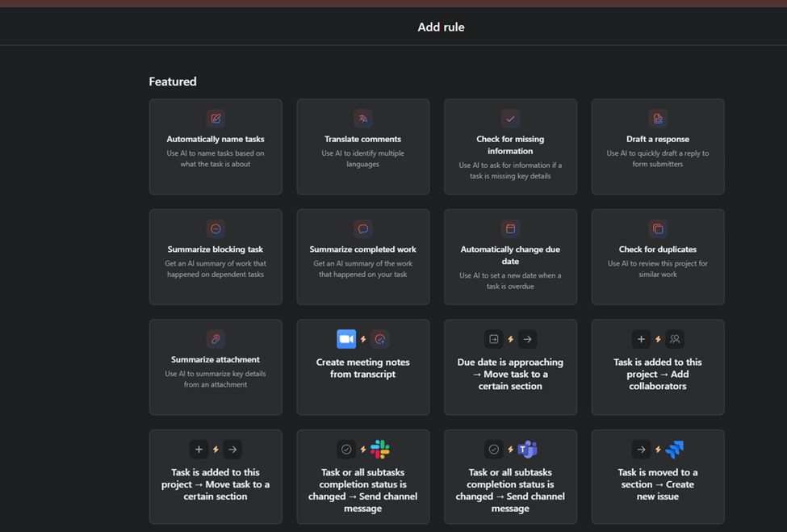The height and width of the screenshot is (532, 787).
Task: Click the translate icon on Translate comments
Action: 363,119
